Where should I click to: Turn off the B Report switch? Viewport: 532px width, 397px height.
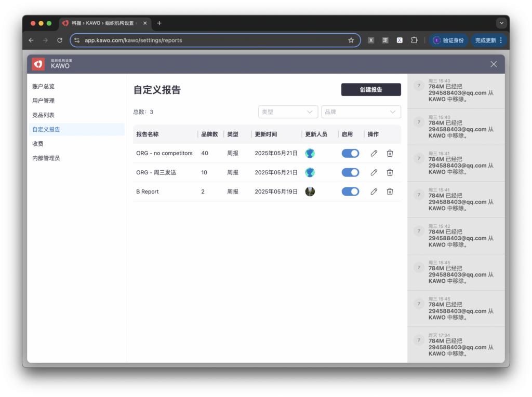[x=350, y=191]
